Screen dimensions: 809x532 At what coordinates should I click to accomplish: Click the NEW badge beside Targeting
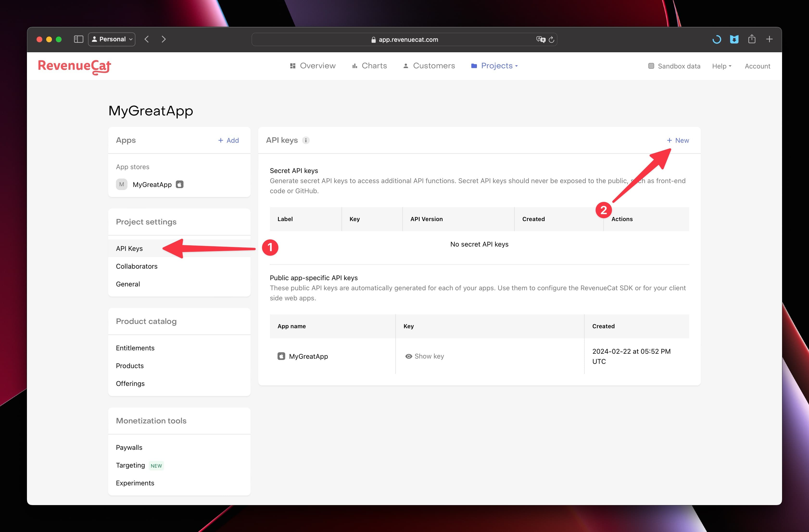(156, 466)
